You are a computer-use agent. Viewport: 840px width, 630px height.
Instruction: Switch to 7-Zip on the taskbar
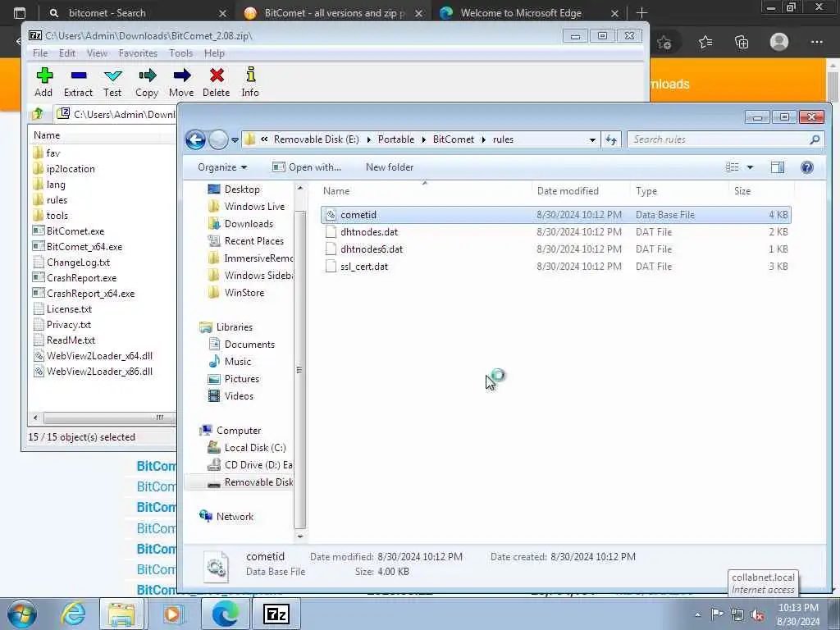[277, 614]
